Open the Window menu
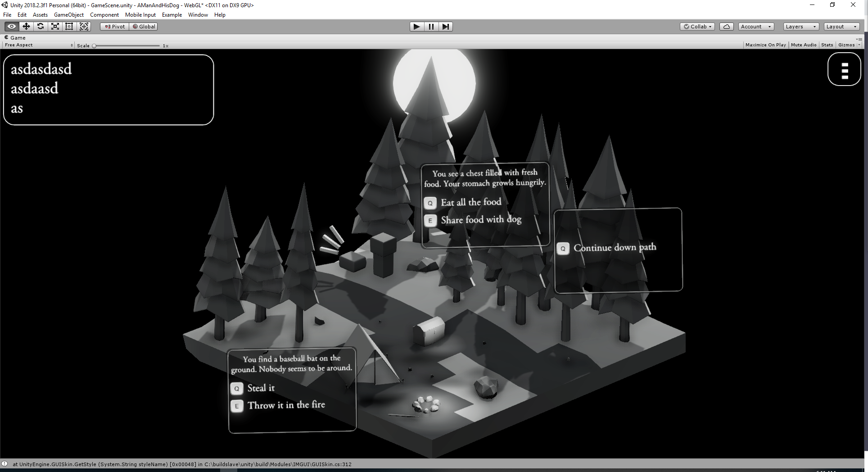The image size is (868, 472). (x=198, y=15)
